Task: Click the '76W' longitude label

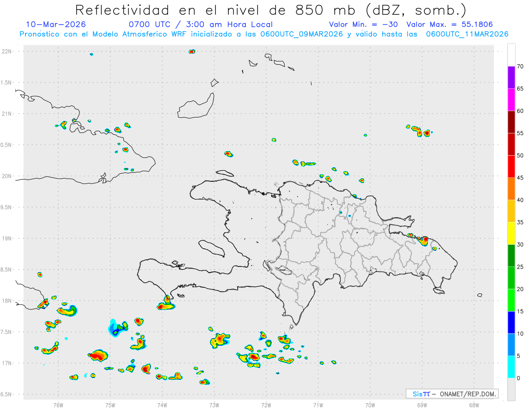Action: coord(58,405)
